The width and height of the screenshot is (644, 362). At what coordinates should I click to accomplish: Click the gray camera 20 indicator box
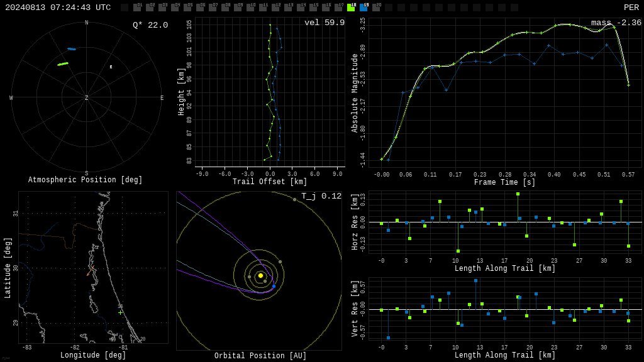click(376, 8)
